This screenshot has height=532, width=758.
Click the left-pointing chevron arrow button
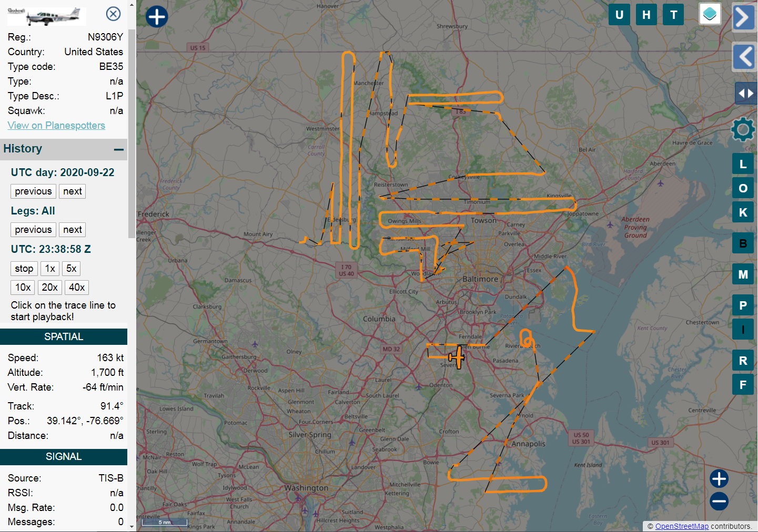[x=744, y=57]
